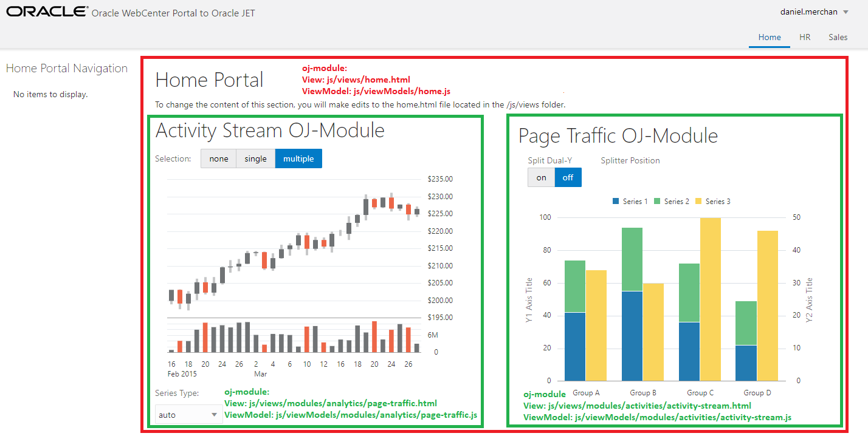Viewport: 868px width, 436px height.
Task: Set chart selection mode to single
Action: coord(255,158)
